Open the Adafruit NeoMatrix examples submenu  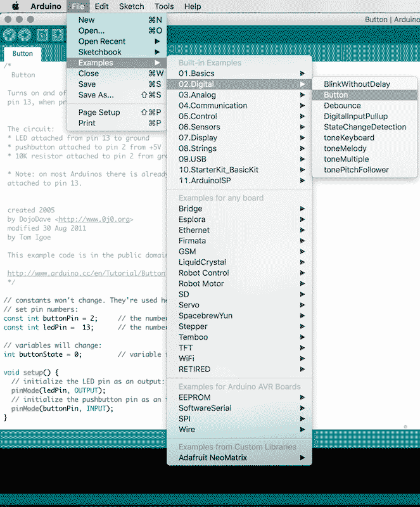point(239,457)
